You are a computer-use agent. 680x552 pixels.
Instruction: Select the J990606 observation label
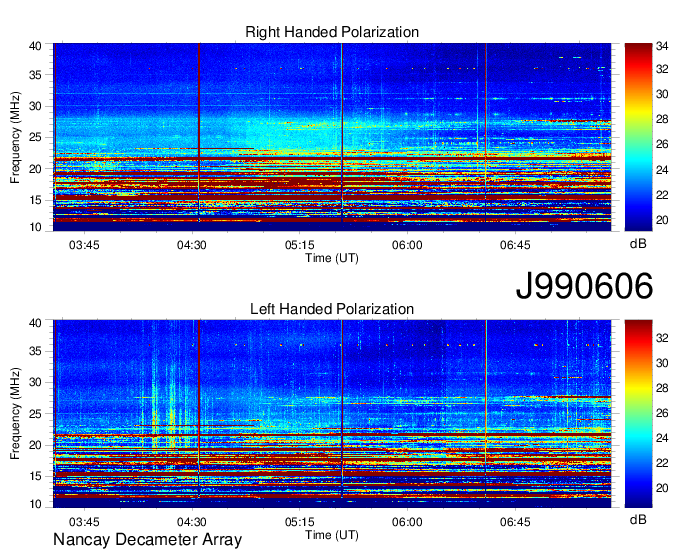584,286
